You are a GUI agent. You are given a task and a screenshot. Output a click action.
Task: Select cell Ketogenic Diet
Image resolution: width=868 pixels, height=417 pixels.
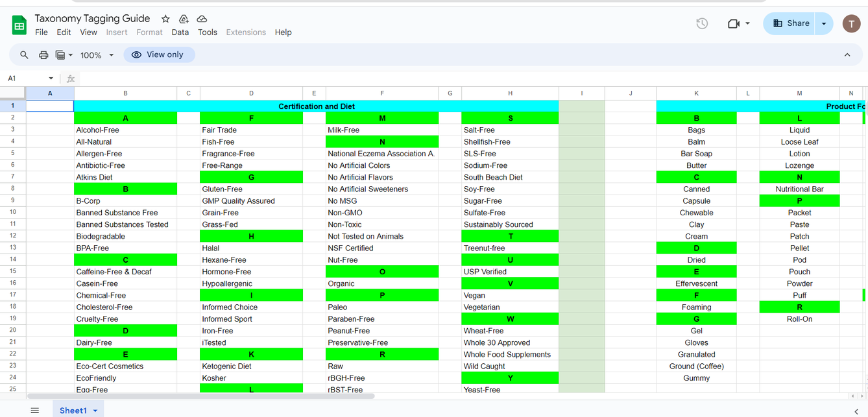pos(251,366)
